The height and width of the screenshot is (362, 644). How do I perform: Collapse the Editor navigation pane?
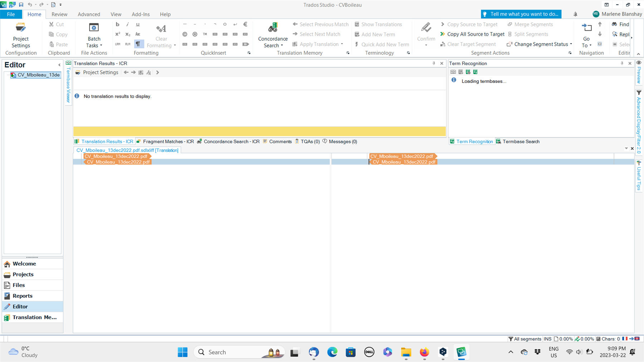coord(59,65)
